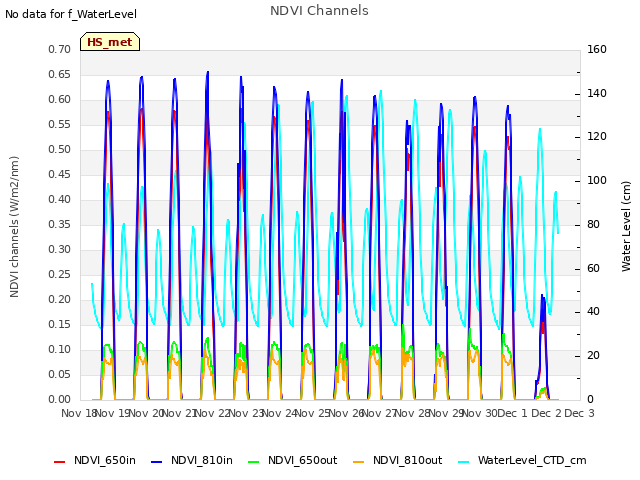Click the Dec 2 date axis label
Image resolution: width=640 pixels, height=480 pixels.
coord(546,413)
